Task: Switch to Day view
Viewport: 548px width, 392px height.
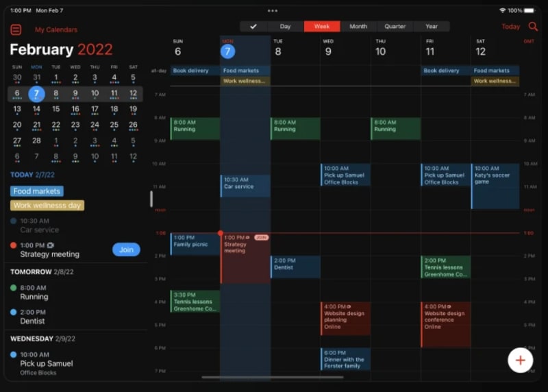Action: click(x=285, y=26)
